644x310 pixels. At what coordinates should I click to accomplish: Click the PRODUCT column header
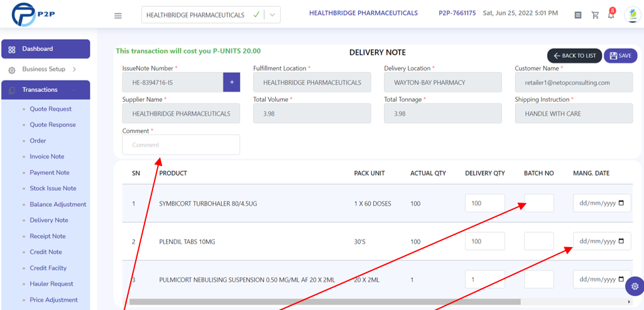[x=173, y=173]
